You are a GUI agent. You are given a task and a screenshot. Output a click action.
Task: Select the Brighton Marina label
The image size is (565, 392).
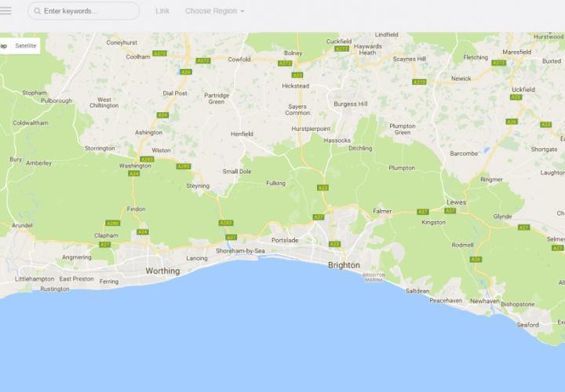(x=374, y=278)
